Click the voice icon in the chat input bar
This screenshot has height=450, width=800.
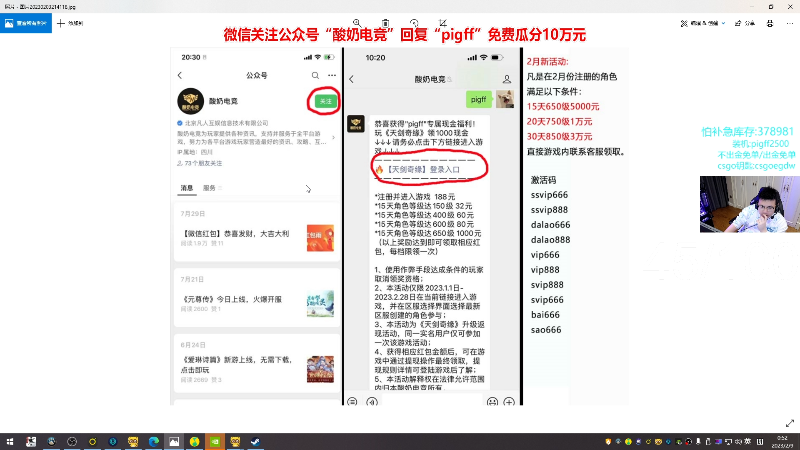(x=372, y=402)
